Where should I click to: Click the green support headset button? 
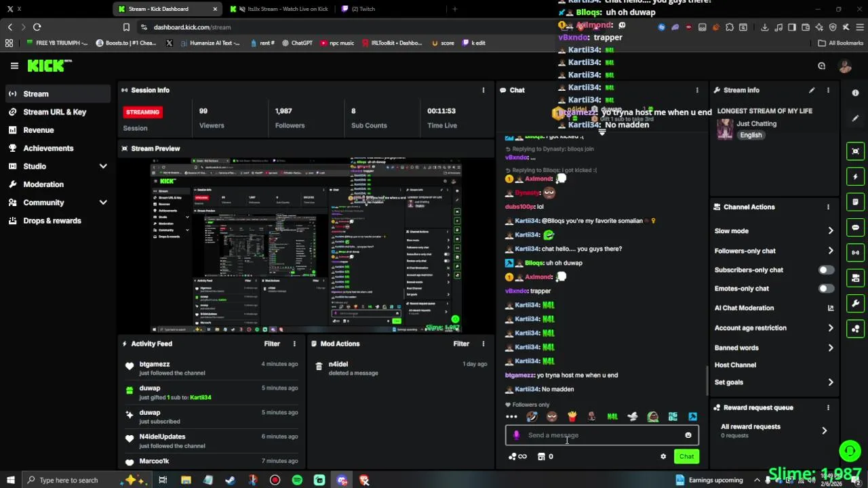click(850, 450)
